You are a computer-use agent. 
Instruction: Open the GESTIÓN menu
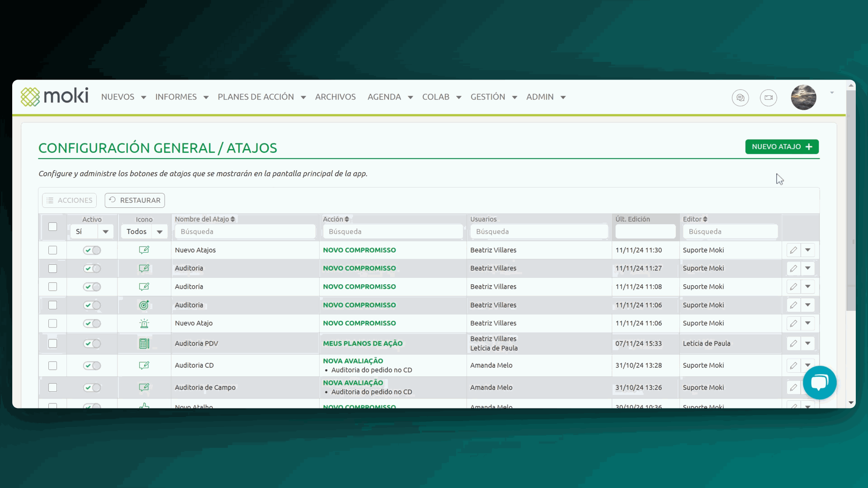pos(494,97)
